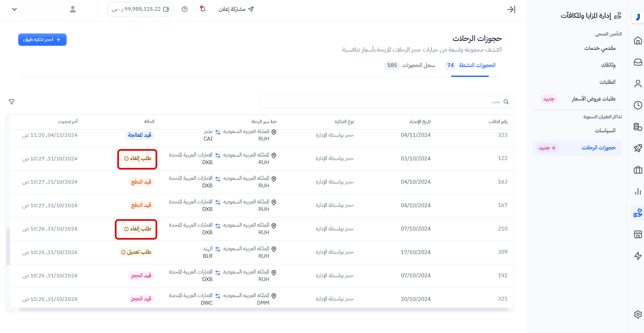Open the filter funnel icon
The image size is (644, 333).
coord(12,102)
